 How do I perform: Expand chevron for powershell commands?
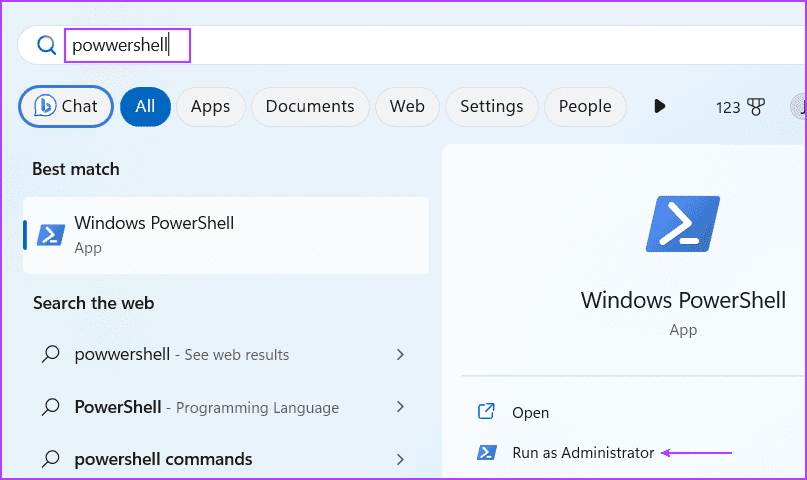pyautogui.click(x=400, y=459)
